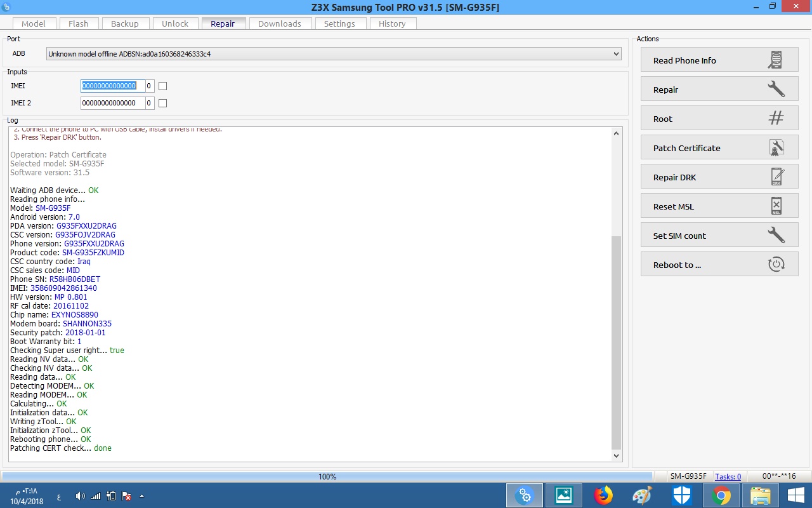Show hidden system tray icons
Screen dimensions: 812x508
(141, 496)
